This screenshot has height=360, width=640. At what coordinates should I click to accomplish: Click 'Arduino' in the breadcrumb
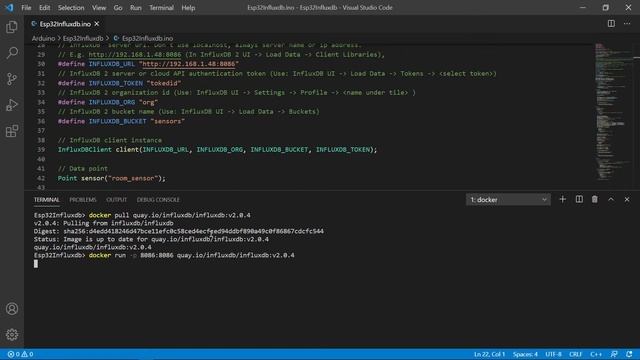pyautogui.click(x=43, y=38)
